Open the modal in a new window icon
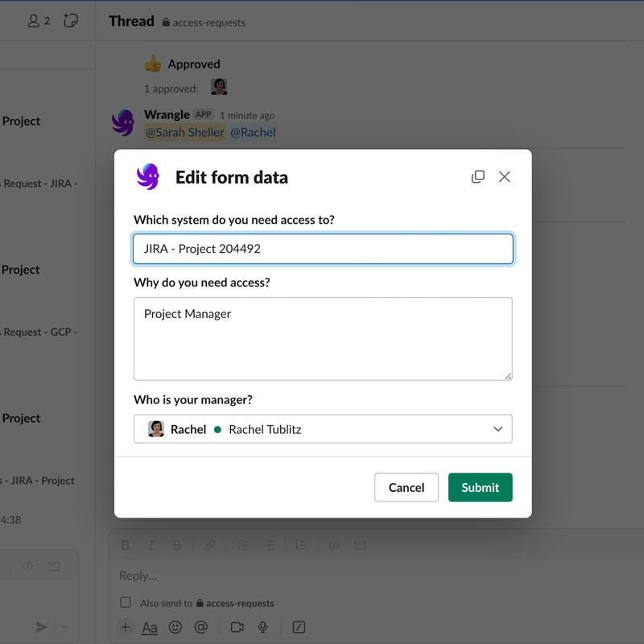This screenshot has height=644, width=644. coord(477,176)
